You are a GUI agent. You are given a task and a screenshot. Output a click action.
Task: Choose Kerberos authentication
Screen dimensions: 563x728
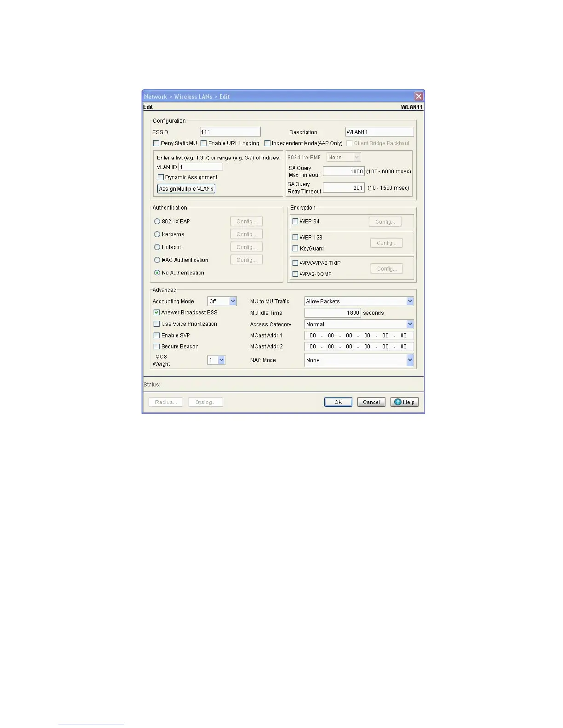[157, 234]
